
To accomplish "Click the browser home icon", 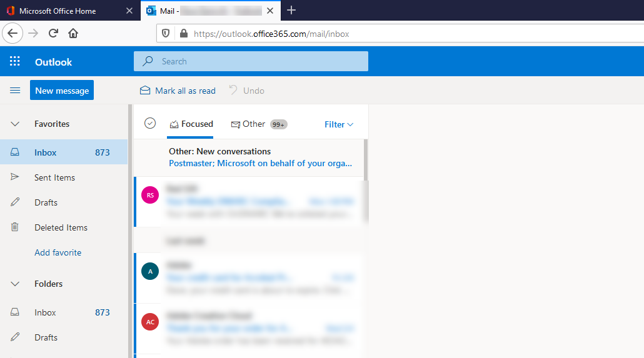I will [73, 33].
